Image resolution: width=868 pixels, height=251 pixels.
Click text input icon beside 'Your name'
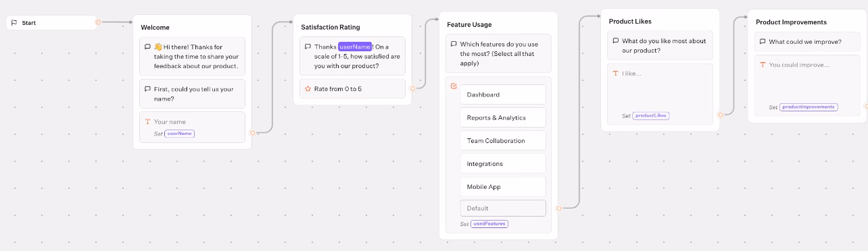click(x=147, y=121)
